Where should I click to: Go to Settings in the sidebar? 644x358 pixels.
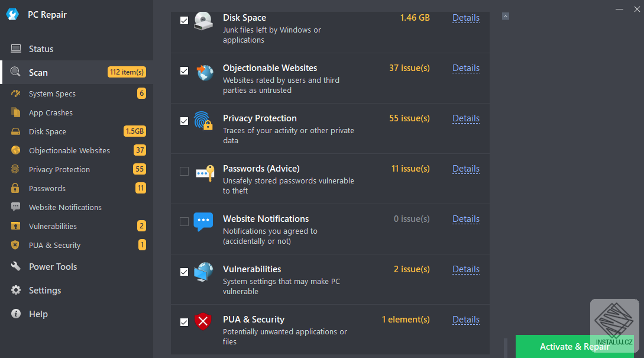coord(45,291)
